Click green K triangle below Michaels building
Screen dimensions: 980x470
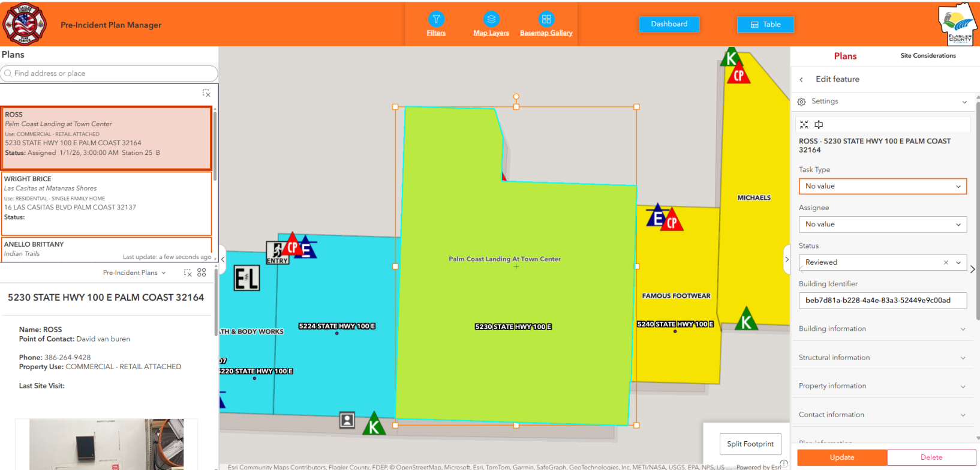(x=746, y=319)
